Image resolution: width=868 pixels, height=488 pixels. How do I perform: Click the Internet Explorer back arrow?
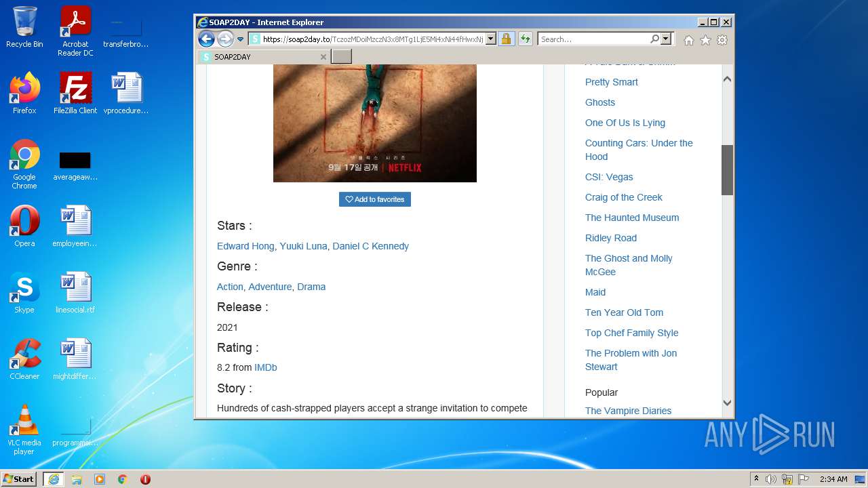[207, 39]
